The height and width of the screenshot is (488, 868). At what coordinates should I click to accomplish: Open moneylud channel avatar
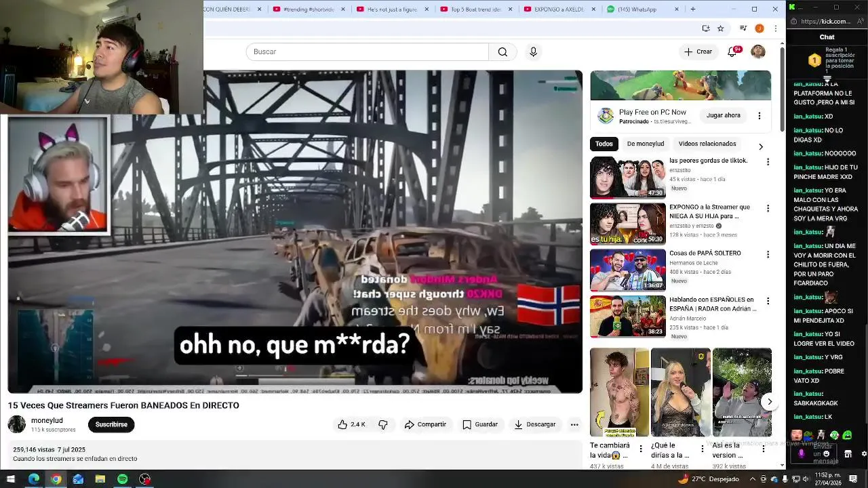coord(17,424)
